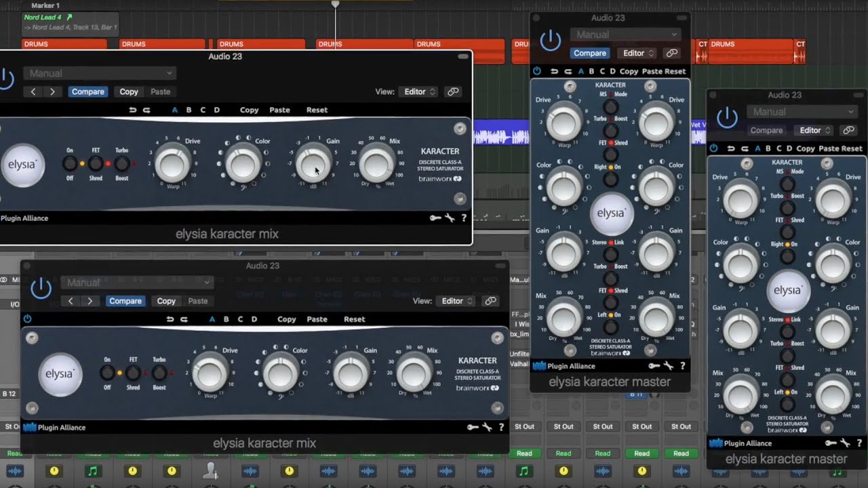The height and width of the screenshot is (488, 868).
Task: Open wrench settings in lower karacter mix window
Action: [x=487, y=427]
